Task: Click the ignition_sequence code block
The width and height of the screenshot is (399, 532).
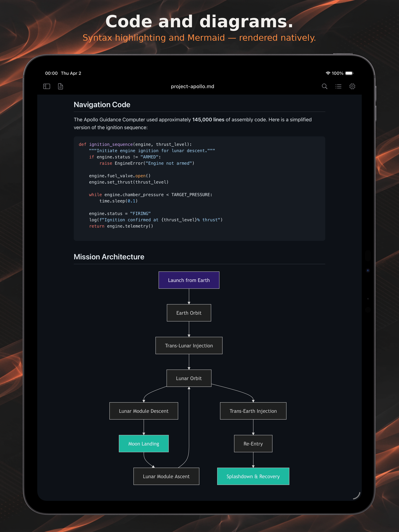Action: pos(199,188)
